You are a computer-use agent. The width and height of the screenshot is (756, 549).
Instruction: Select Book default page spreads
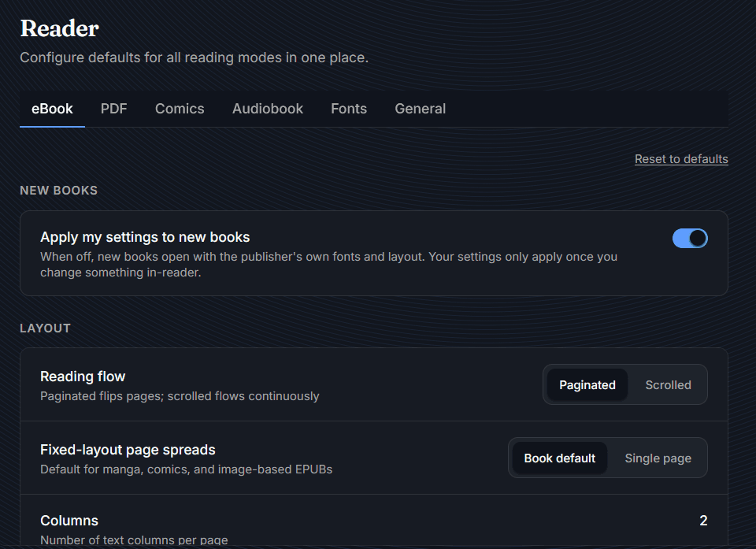[x=559, y=458]
